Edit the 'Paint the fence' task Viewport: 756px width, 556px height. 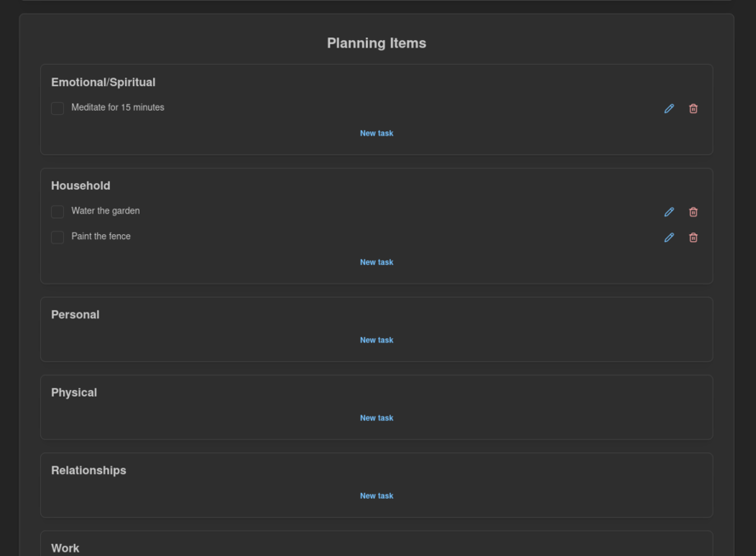pyautogui.click(x=669, y=238)
